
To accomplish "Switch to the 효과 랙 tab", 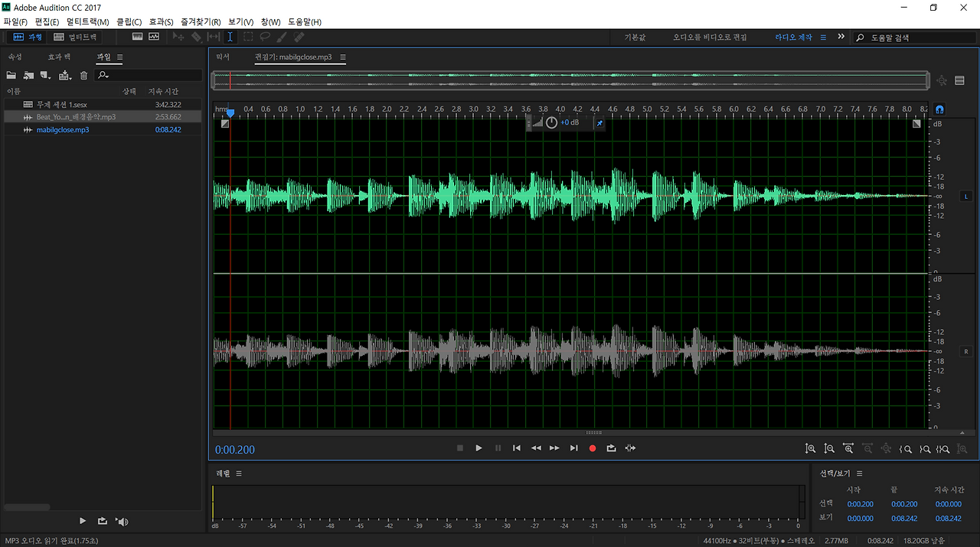I will [x=59, y=57].
